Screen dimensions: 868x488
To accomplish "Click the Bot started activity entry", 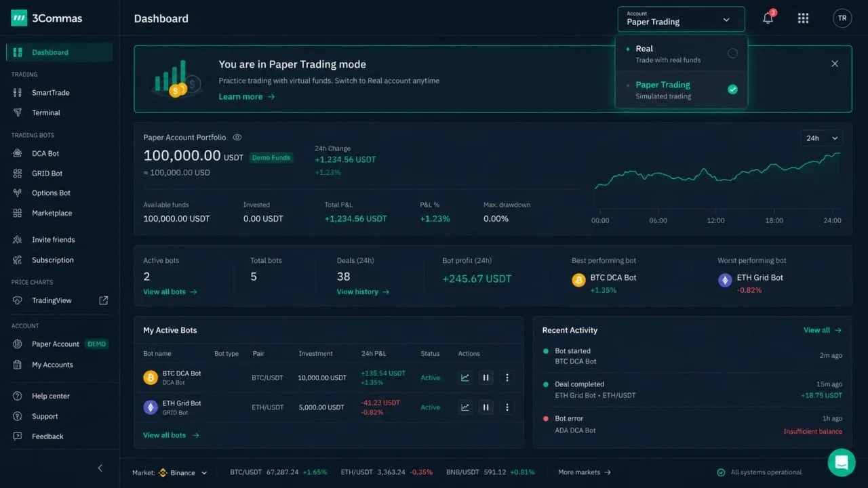I will (x=692, y=356).
